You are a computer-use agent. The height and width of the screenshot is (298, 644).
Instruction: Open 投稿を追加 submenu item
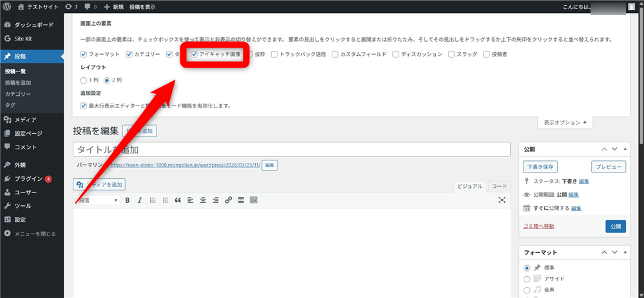[18, 82]
